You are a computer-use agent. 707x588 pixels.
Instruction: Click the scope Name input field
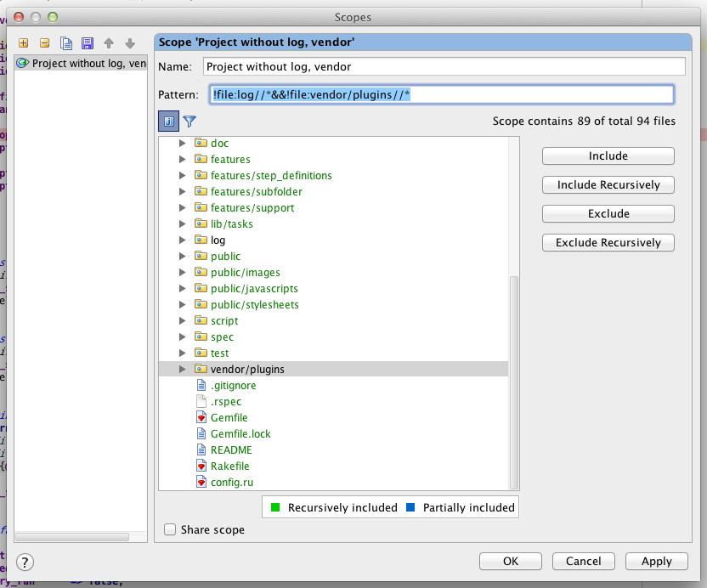[x=444, y=67]
